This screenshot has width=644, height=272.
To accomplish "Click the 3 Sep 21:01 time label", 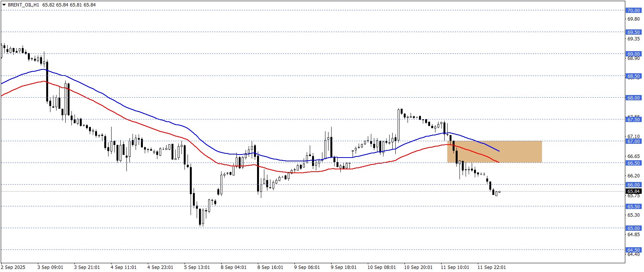I will 87,267.
